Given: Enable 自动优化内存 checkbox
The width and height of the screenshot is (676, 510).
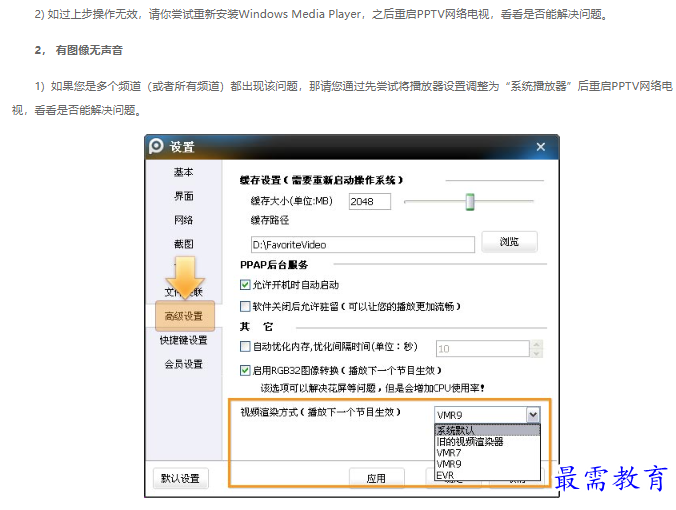Looking at the screenshot, I should (245, 346).
